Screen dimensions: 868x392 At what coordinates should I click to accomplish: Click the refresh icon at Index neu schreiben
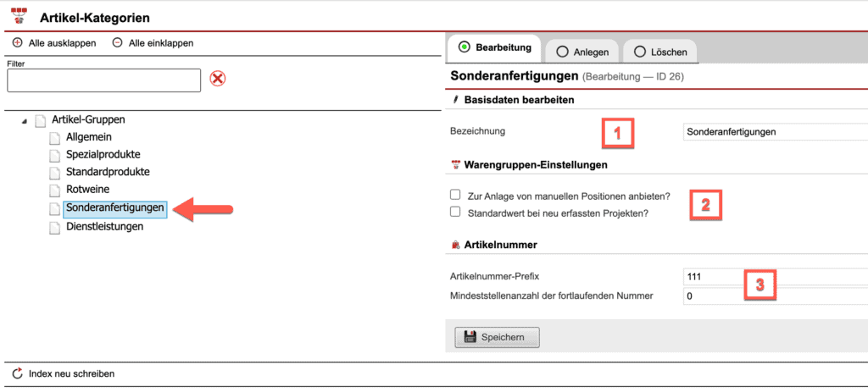(x=19, y=373)
